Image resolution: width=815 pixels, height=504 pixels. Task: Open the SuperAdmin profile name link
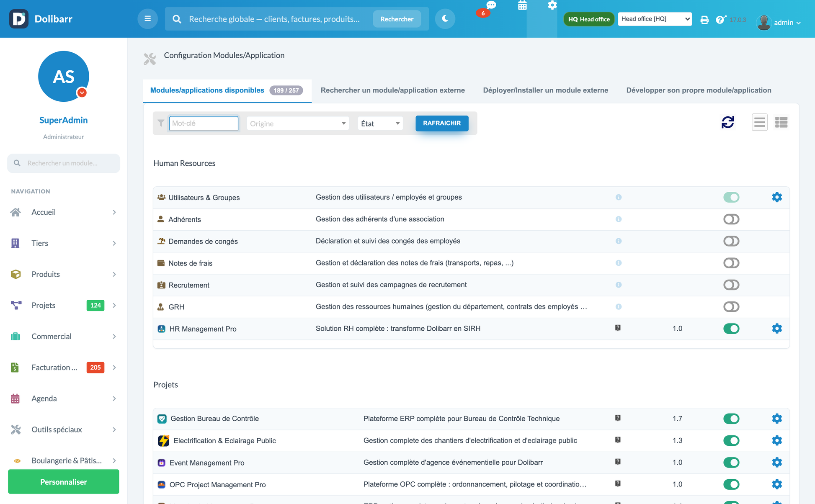click(x=64, y=120)
